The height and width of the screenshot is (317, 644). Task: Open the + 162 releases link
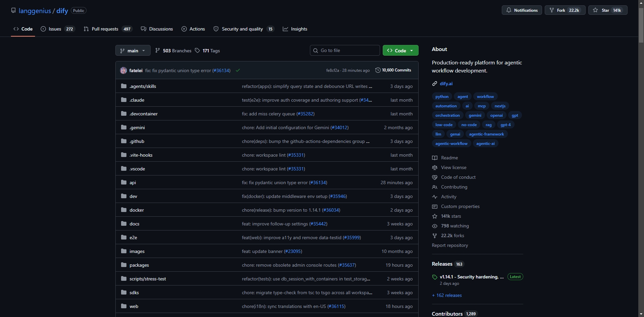click(x=447, y=295)
